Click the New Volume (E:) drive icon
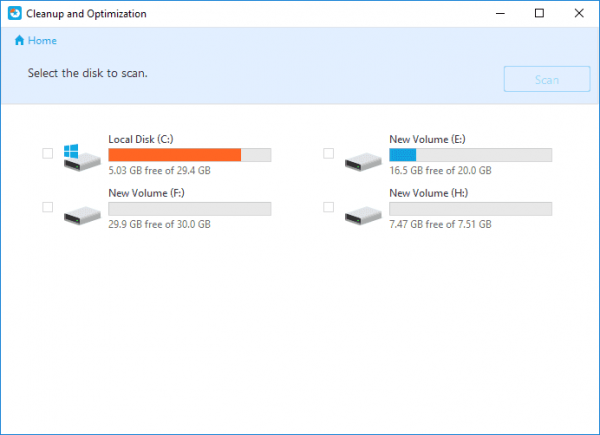 (361, 158)
